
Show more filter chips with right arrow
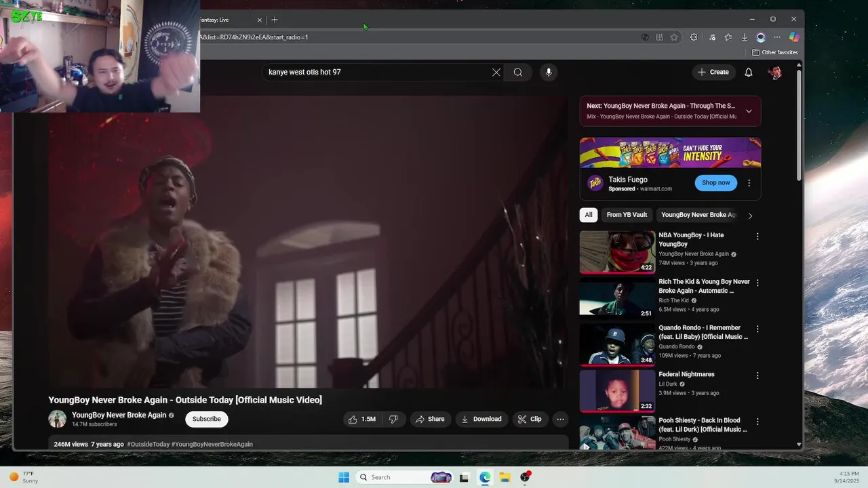click(x=750, y=216)
